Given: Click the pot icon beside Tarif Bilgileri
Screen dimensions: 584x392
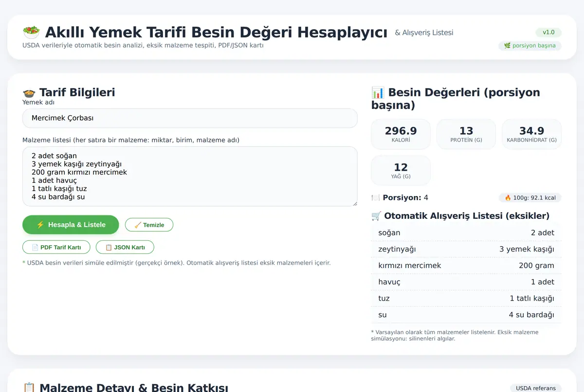Looking at the screenshot, I should 29,92.
